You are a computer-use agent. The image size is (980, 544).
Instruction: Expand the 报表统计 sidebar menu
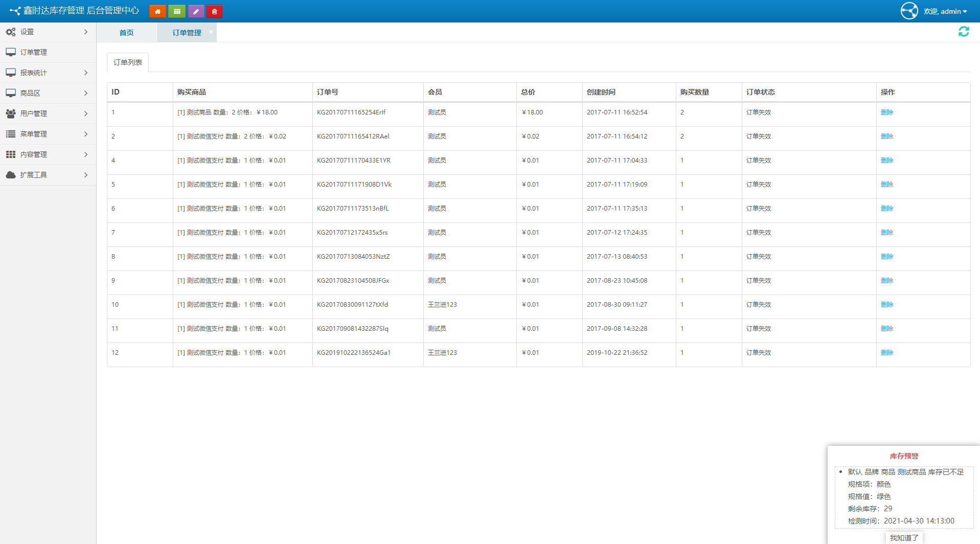[48, 73]
